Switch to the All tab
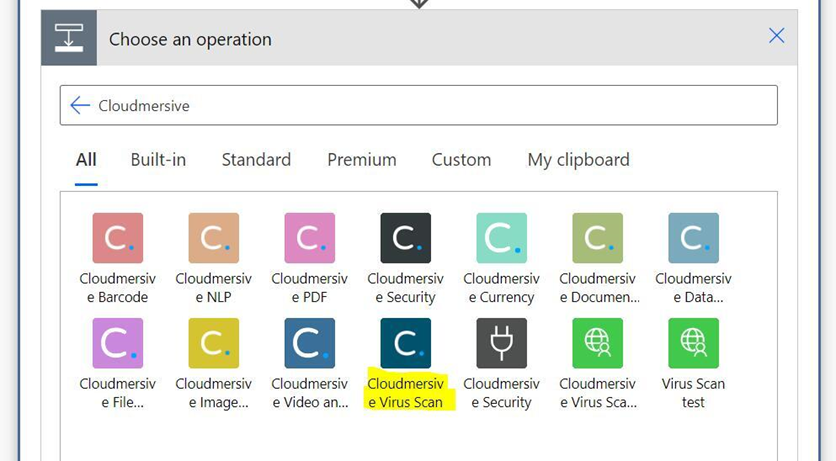Image resolution: width=836 pixels, height=461 pixels. tap(86, 159)
